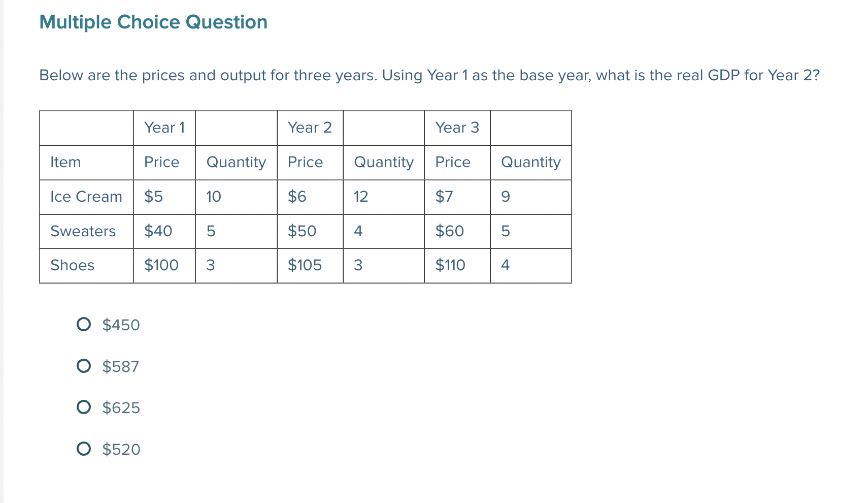Viewport: 868px width, 503px height.
Task: Select the $625 answer option
Action: (84, 407)
